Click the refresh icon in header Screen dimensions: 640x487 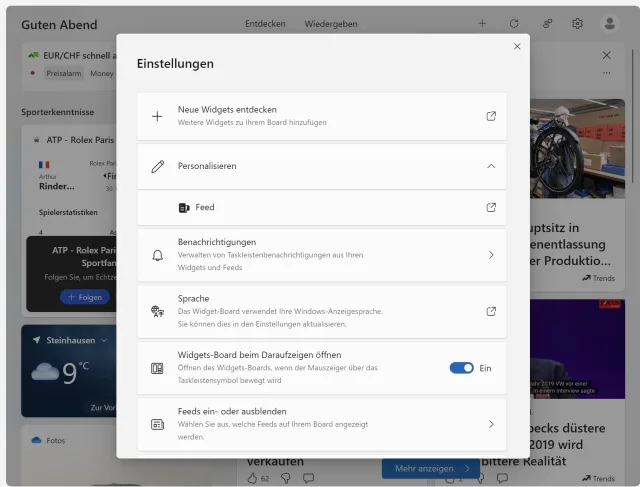[514, 23]
